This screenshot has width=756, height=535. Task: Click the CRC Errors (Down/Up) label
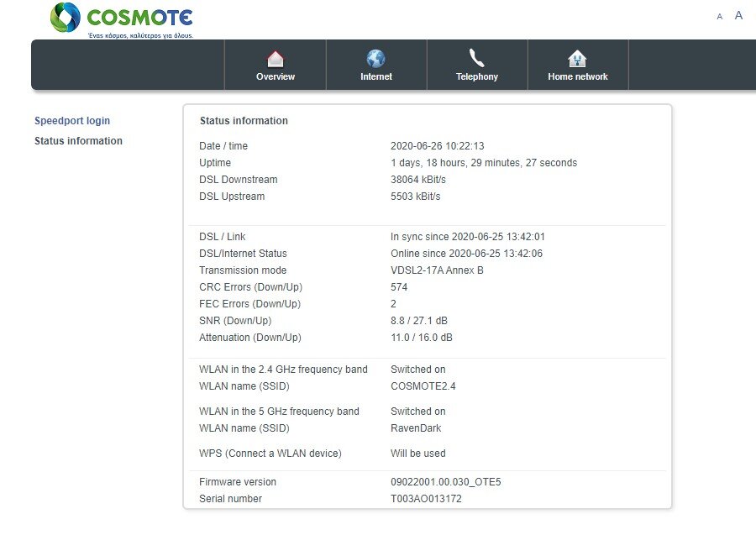click(250, 287)
